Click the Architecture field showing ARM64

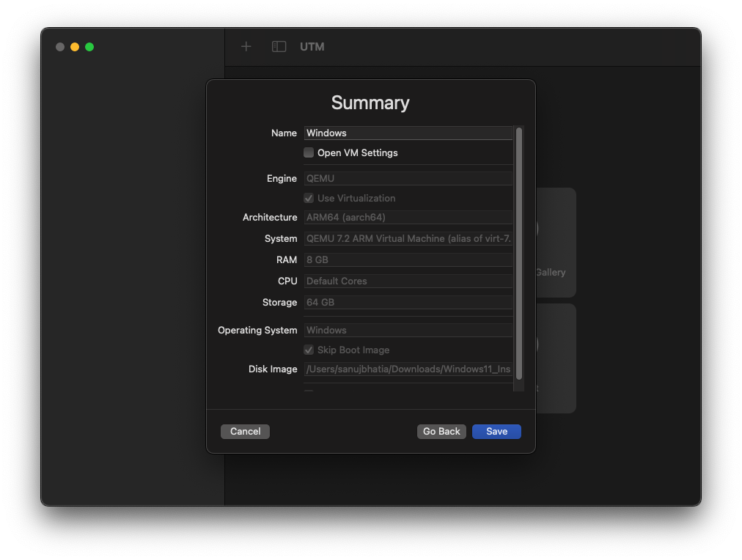point(408,217)
